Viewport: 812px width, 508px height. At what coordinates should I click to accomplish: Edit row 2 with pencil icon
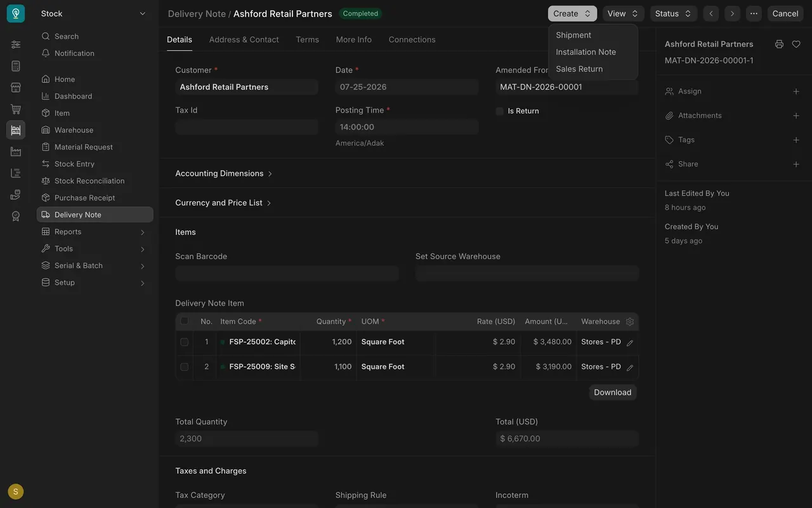pyautogui.click(x=630, y=367)
